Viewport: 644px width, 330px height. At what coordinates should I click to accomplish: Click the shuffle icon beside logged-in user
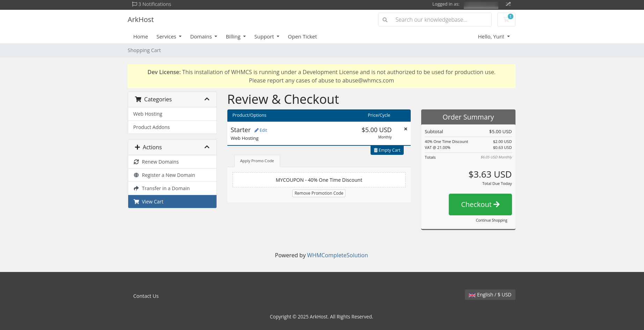click(508, 4)
